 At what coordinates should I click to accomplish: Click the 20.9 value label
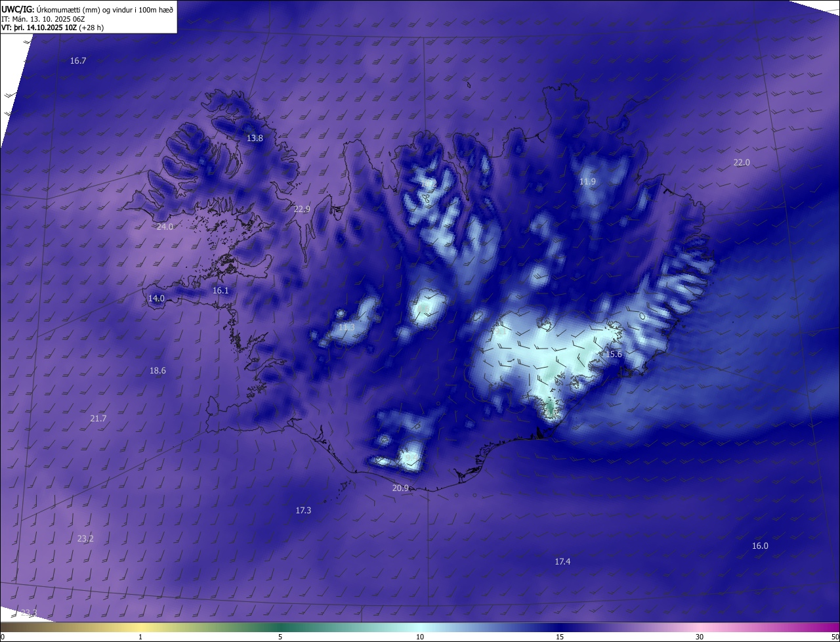[x=400, y=488]
